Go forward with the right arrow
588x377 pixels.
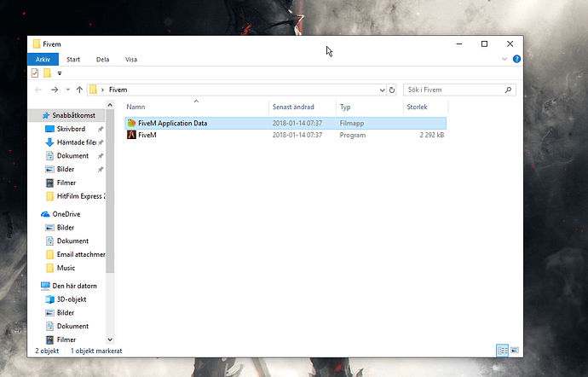[x=55, y=90]
